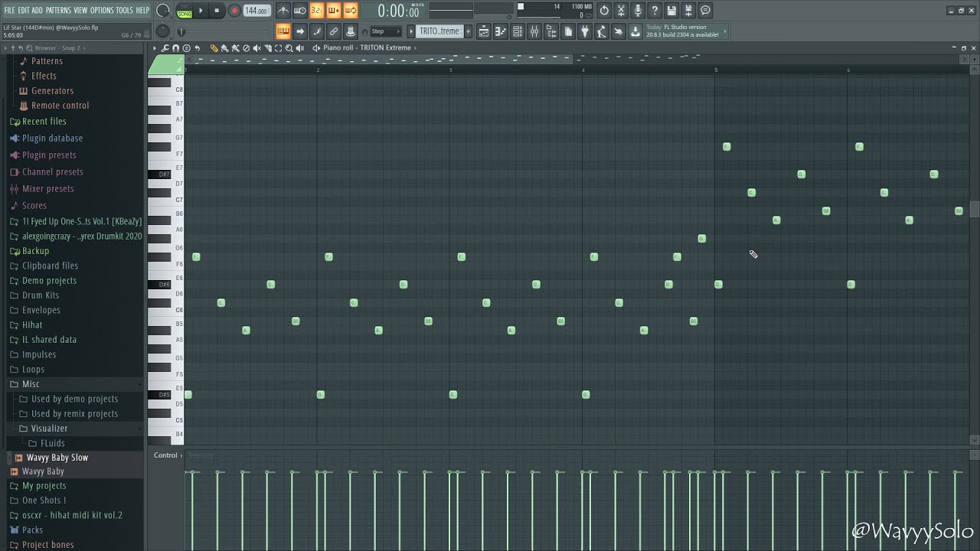Open the chat bubble icon
Viewport: 980px width, 551px height.
705,11
